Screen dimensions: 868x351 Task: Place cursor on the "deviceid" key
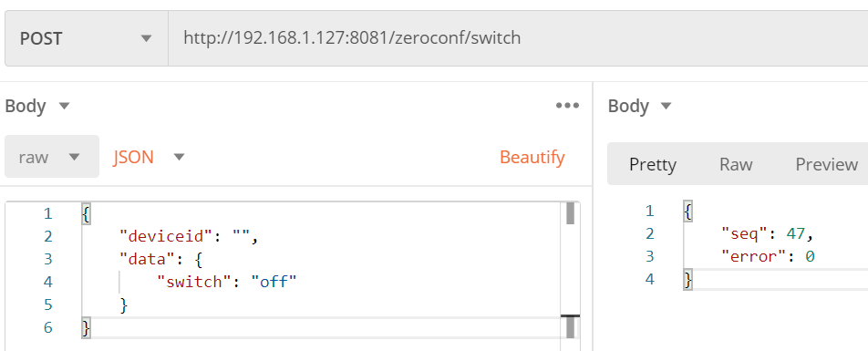point(166,236)
